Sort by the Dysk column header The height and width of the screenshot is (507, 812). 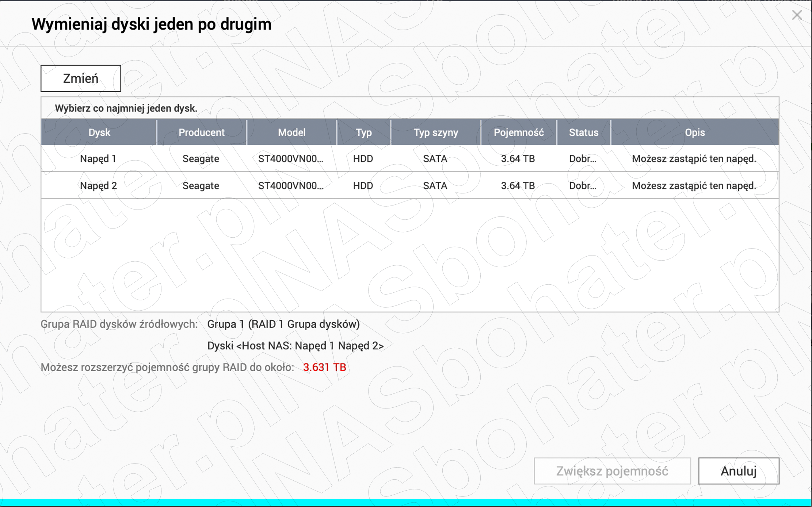pos(99,132)
